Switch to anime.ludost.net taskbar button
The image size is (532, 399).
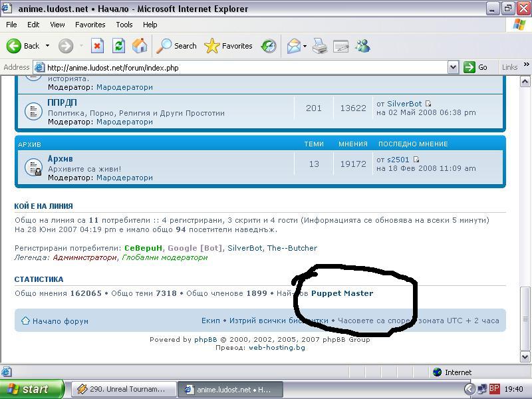(x=230, y=389)
